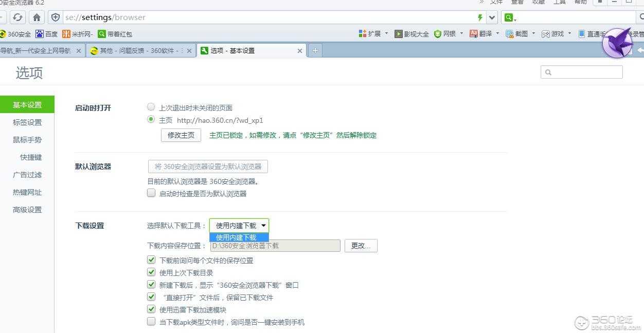Open the 米折网 bookmark
The width and height of the screenshot is (644, 333).
(78, 34)
